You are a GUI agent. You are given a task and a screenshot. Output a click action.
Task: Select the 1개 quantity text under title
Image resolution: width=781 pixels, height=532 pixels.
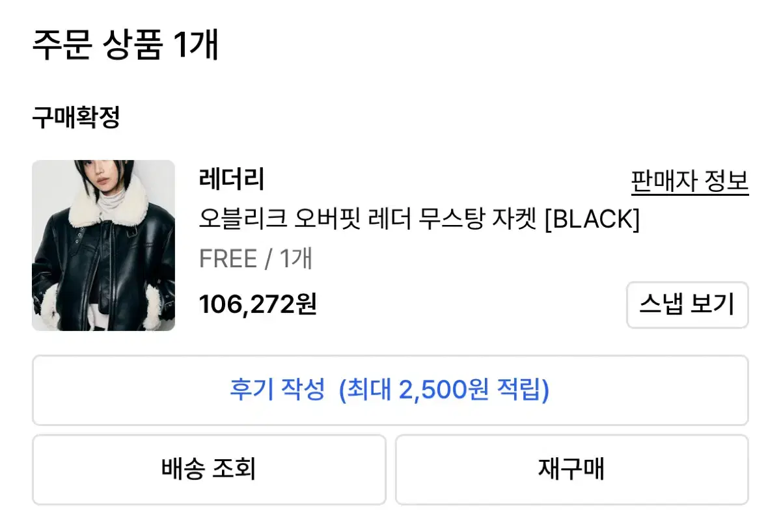(296, 259)
